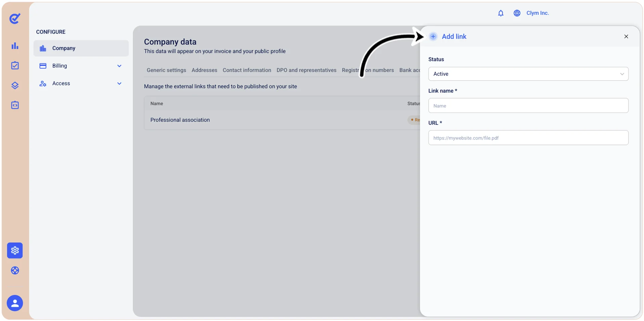
Task: Focus the URL input field
Action: pyautogui.click(x=528, y=138)
